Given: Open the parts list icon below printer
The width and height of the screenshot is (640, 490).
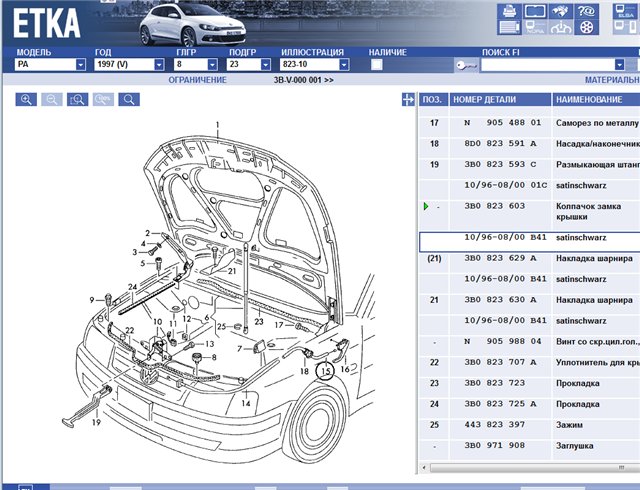Looking at the screenshot, I should [509, 27].
